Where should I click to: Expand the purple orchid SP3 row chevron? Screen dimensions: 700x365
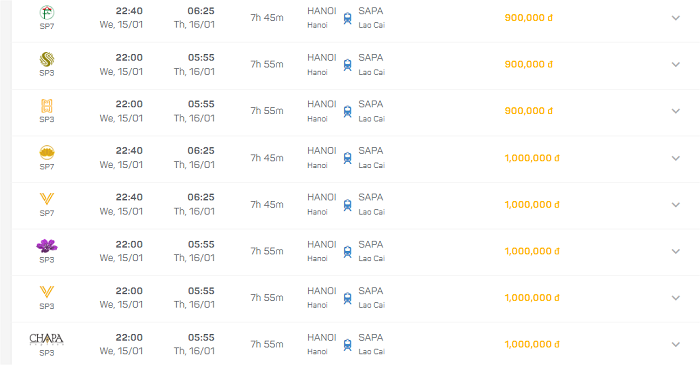coord(675,251)
